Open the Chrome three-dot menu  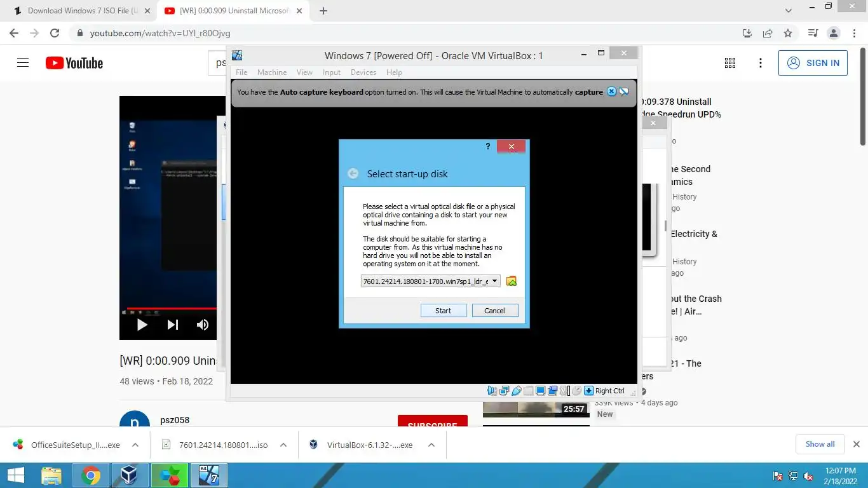[x=853, y=33]
